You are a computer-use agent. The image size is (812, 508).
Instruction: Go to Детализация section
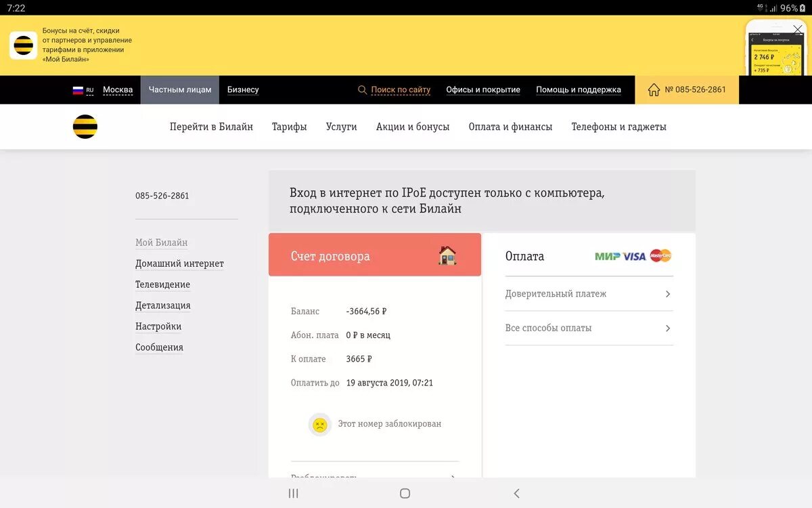163,305
